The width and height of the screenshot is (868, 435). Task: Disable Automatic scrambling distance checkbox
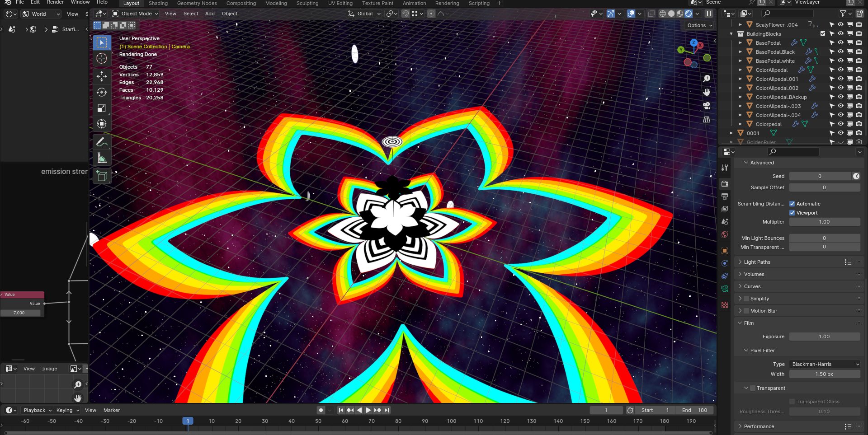[792, 204]
